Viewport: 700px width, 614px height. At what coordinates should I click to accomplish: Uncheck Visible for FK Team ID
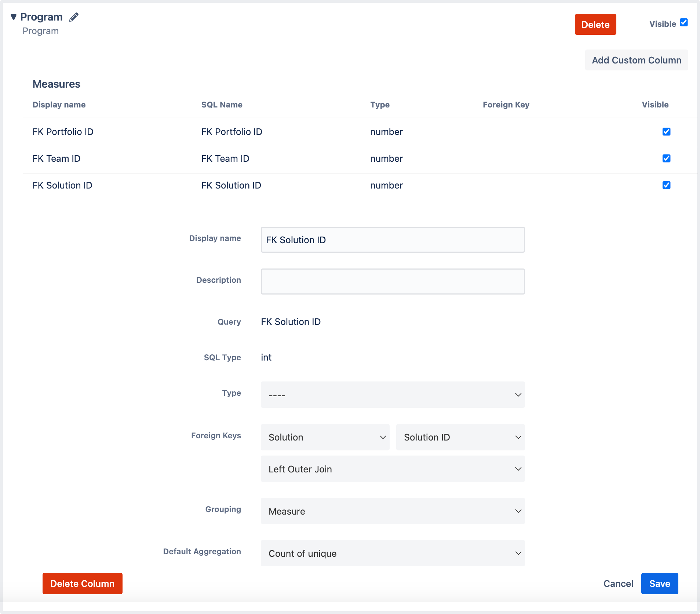coord(666,158)
